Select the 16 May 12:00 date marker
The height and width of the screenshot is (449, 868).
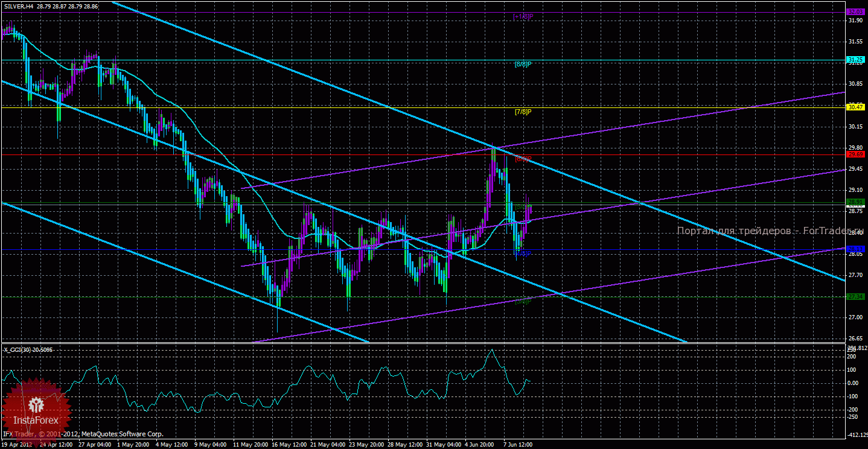pos(289,445)
